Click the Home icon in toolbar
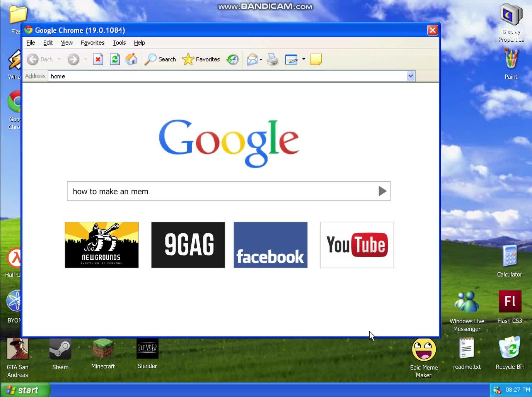 [x=131, y=59]
